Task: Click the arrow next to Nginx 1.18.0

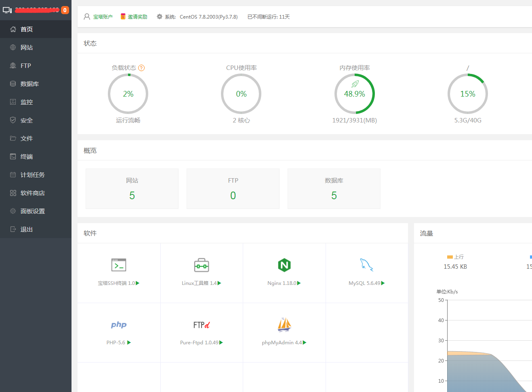Action: [299, 283]
